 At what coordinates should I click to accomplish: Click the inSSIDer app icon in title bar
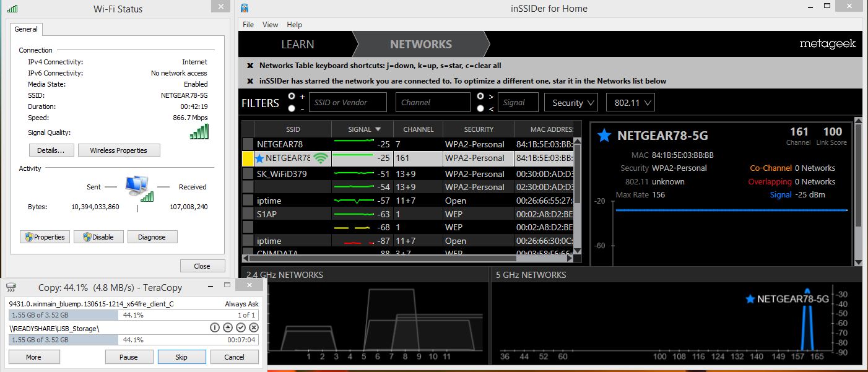245,9
